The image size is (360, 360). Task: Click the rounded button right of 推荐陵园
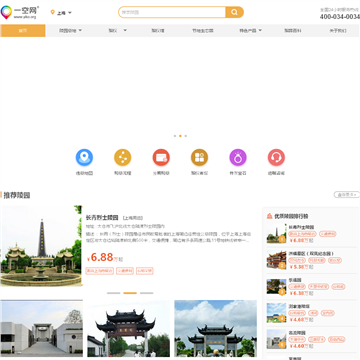click(347, 195)
